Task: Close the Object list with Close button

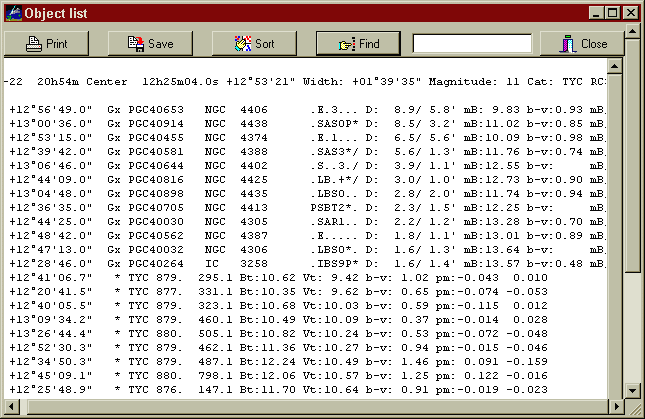Action: tap(582, 44)
